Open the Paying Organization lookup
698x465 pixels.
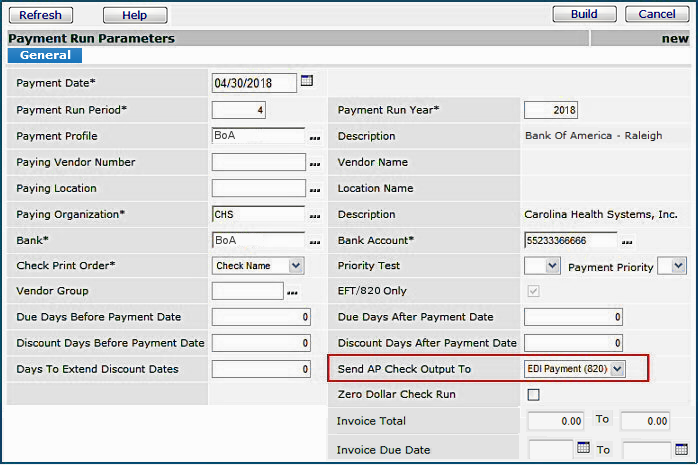(315, 215)
